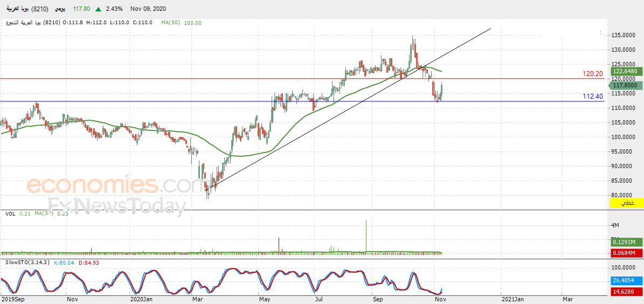This screenshot has height=304, width=644.
Task: Click the yellow خطي scale button
Action: pyautogui.click(x=628, y=203)
